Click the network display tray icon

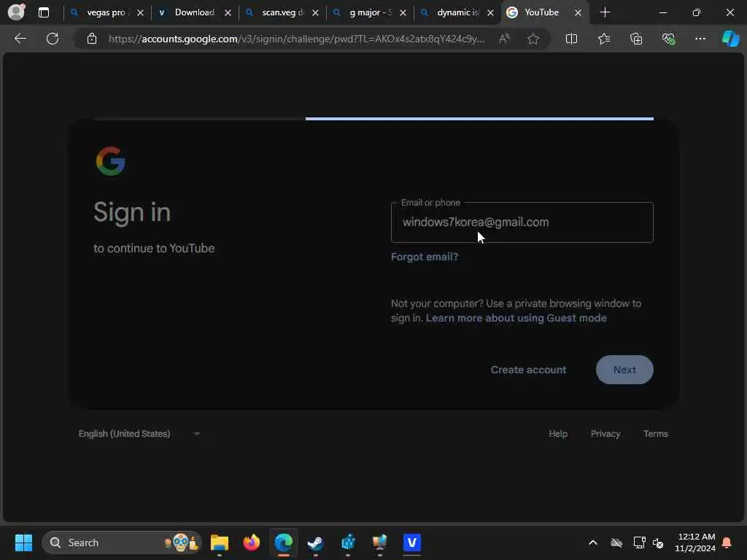[639, 542]
